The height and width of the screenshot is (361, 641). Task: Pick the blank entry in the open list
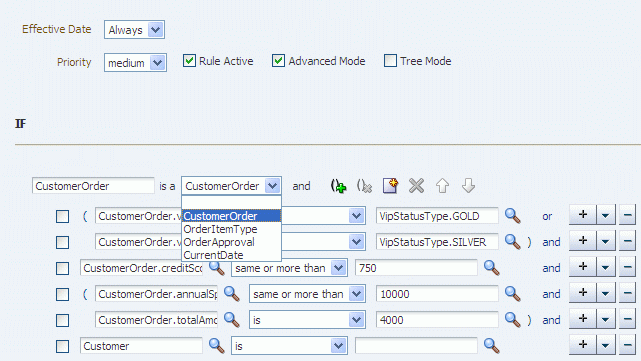231,203
